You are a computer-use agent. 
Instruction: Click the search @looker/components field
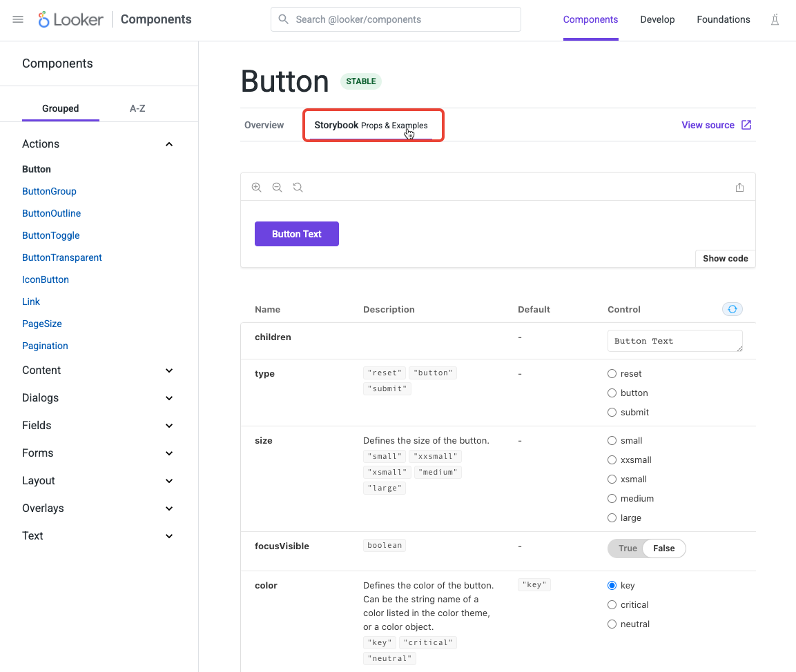coord(396,19)
